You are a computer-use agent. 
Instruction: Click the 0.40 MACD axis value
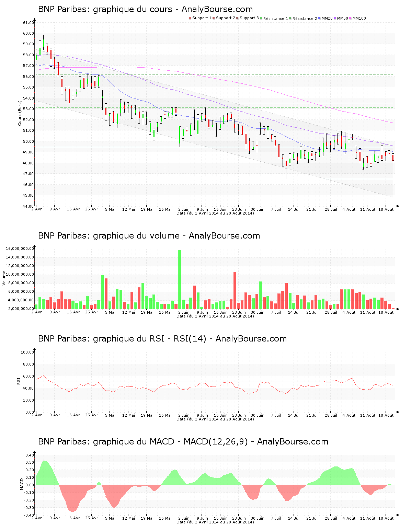[30, 455]
